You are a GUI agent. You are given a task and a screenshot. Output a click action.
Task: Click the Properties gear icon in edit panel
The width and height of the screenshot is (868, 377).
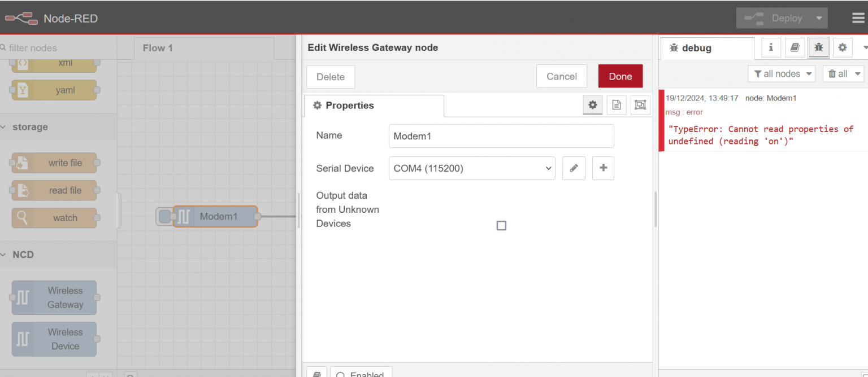pyautogui.click(x=592, y=104)
